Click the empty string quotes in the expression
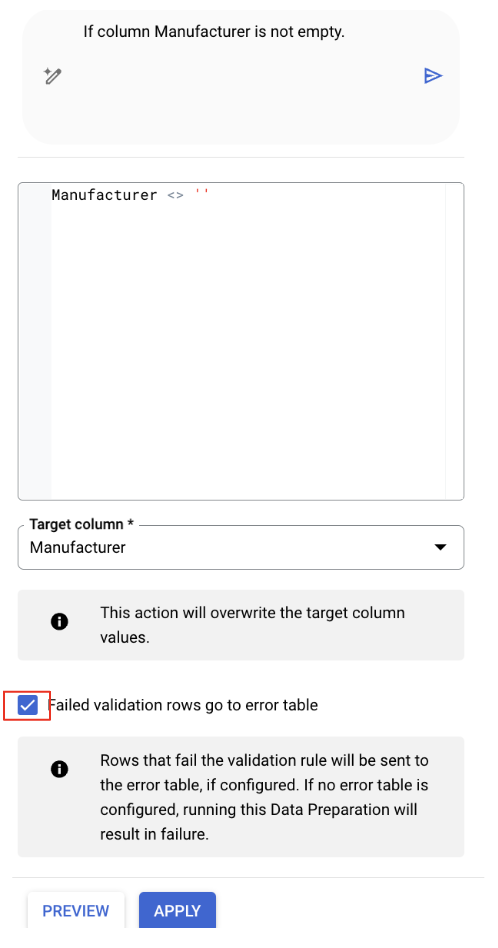This screenshot has height=948, width=498. [202, 193]
